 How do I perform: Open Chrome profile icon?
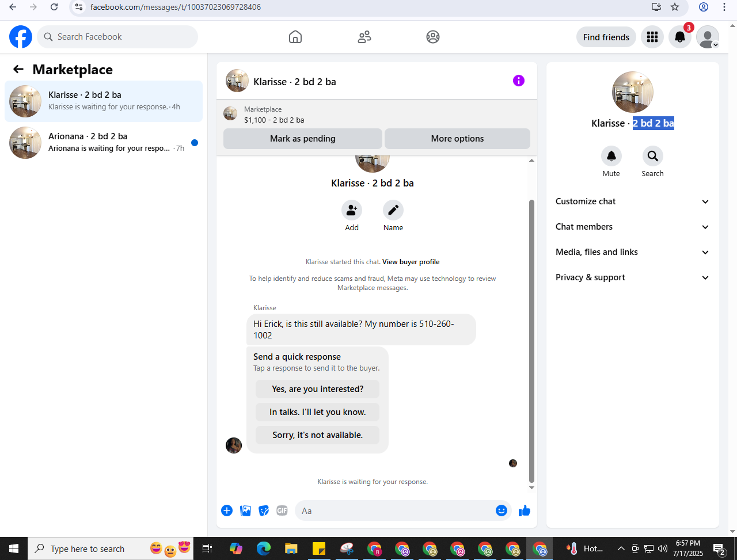click(x=704, y=7)
